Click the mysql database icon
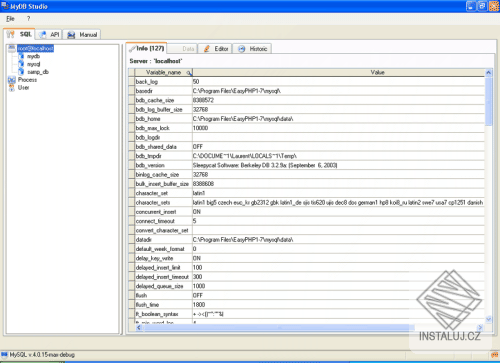The height and width of the screenshot is (363, 500). pos(21,64)
